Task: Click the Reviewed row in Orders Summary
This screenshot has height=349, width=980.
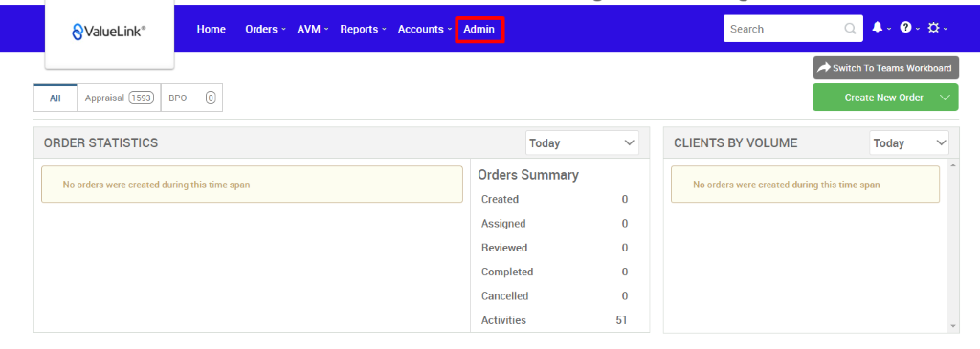Action: (555, 248)
